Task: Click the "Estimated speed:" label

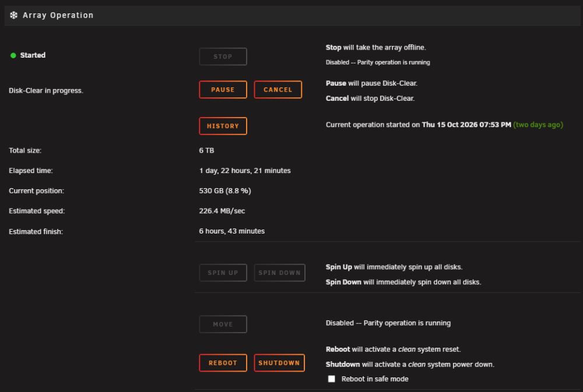Action: pos(37,211)
